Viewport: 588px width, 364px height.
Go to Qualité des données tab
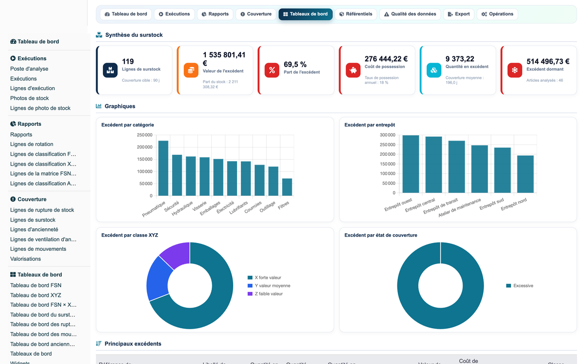[x=410, y=14]
